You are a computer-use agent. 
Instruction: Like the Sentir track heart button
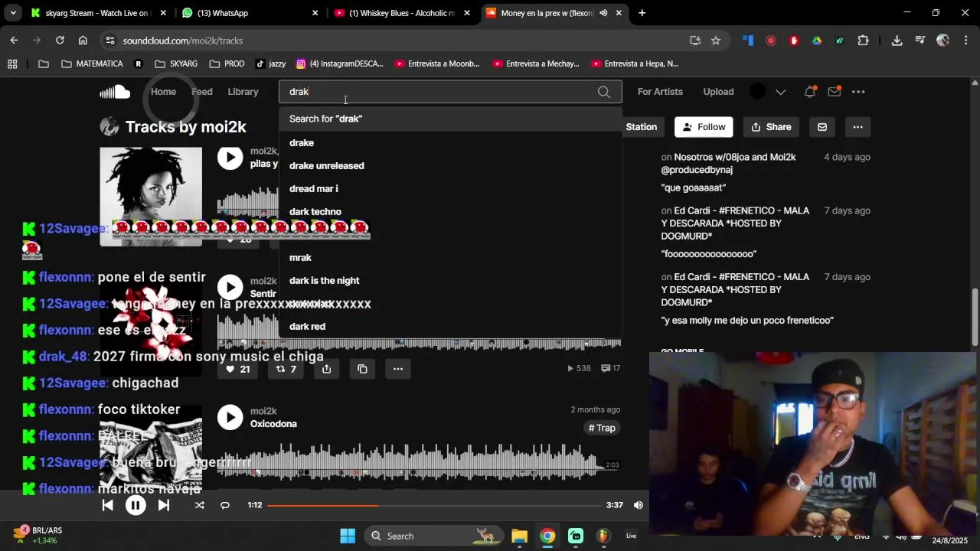pos(237,369)
